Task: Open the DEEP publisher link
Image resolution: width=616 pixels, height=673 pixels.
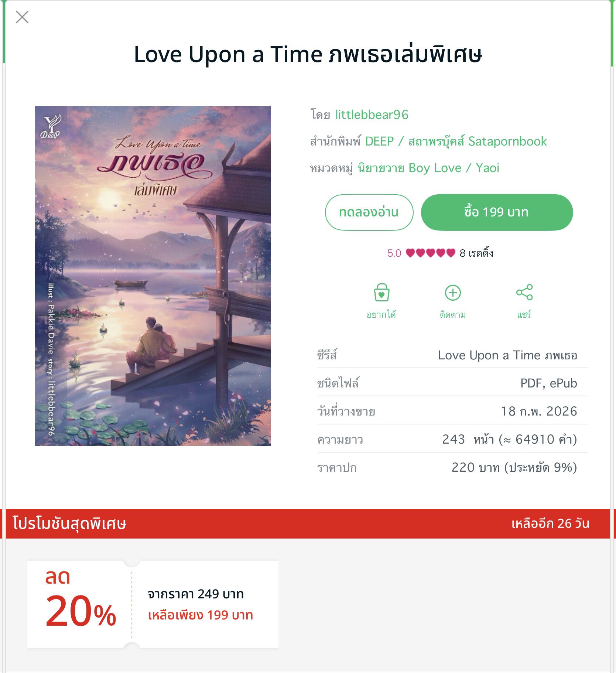Action: point(379,141)
